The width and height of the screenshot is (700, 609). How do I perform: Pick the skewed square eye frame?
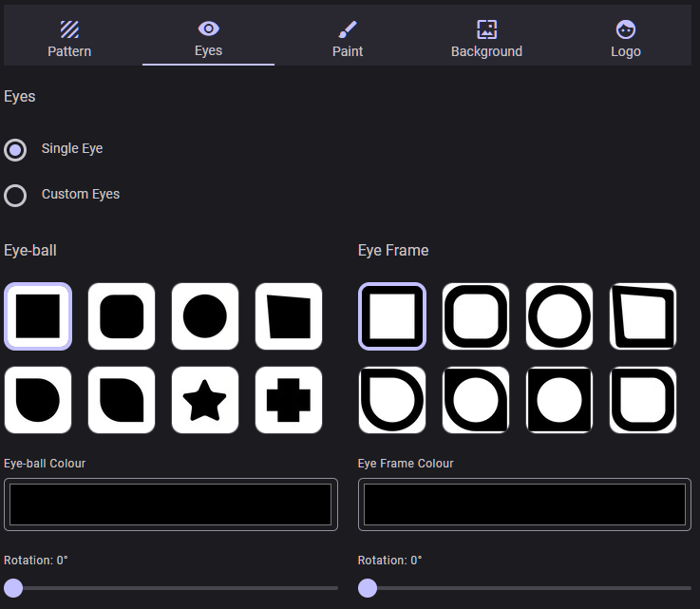click(642, 316)
